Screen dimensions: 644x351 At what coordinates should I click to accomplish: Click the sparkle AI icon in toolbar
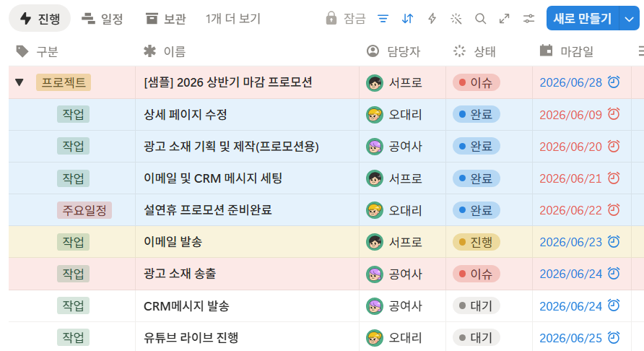click(x=456, y=19)
